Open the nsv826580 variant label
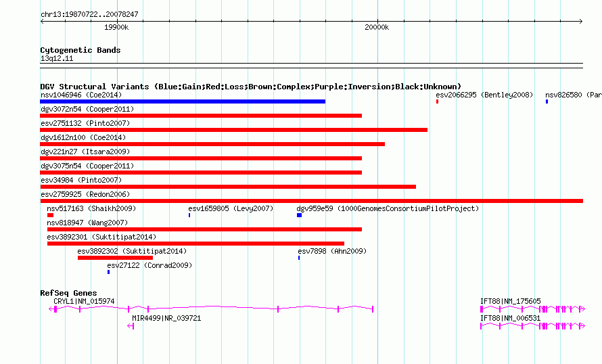 pyautogui.click(x=574, y=95)
